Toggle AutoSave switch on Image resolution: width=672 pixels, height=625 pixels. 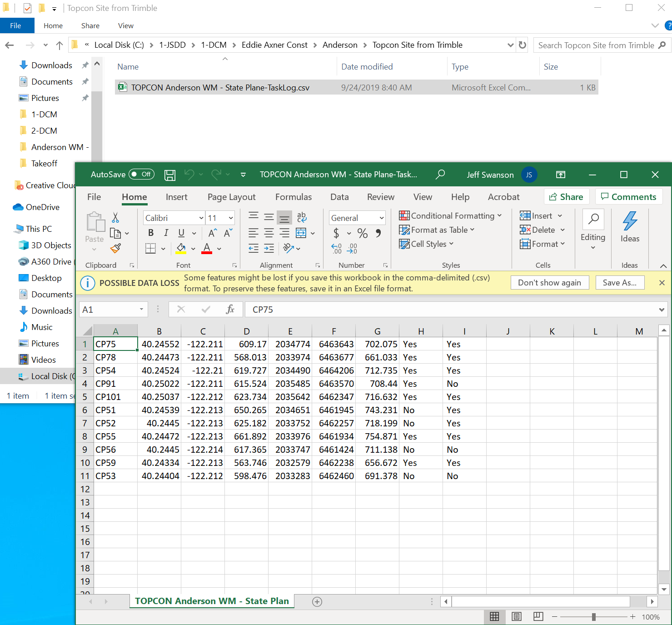[x=141, y=175]
